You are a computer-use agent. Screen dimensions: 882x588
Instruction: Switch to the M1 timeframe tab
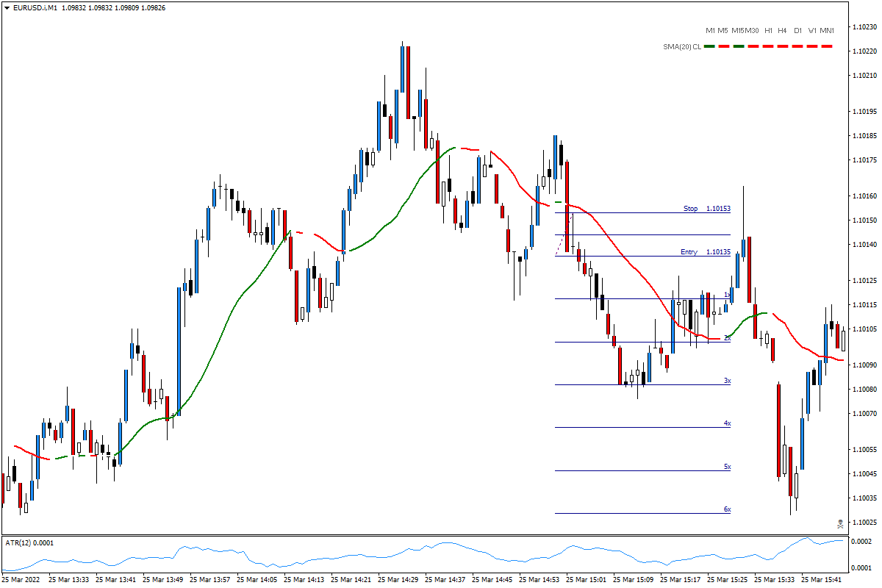click(x=711, y=31)
